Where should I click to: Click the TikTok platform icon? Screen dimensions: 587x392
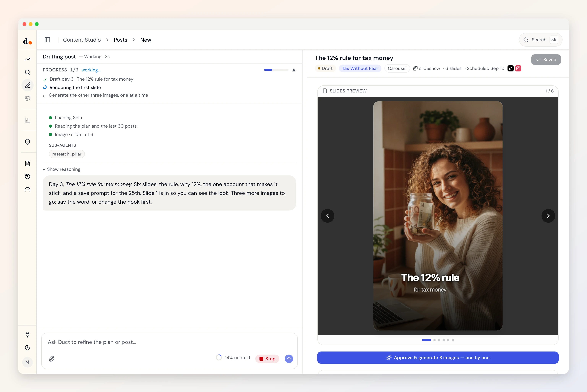(511, 68)
